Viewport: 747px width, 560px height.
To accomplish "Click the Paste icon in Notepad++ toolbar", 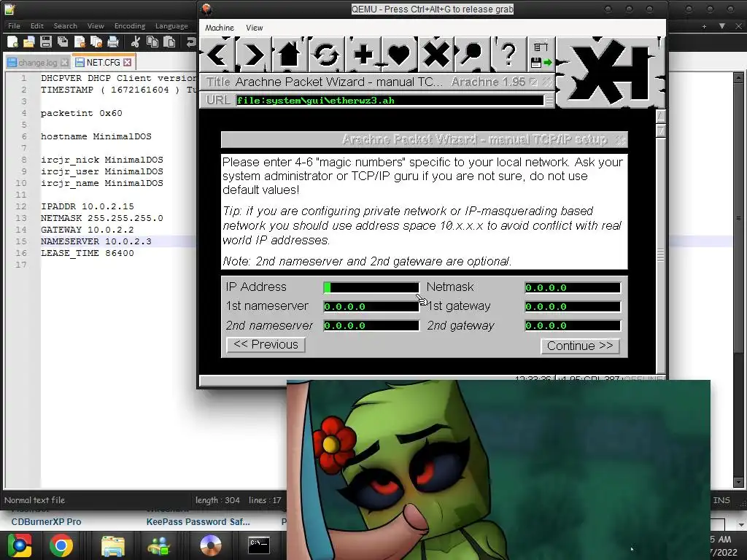I will (x=169, y=42).
